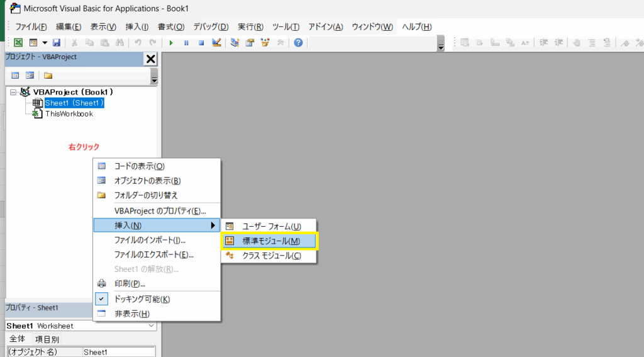Image resolution: width=644 pixels, height=357 pixels.
Task: Click the Toggle Breakpoint hand icon
Action: pyautogui.click(x=577, y=42)
